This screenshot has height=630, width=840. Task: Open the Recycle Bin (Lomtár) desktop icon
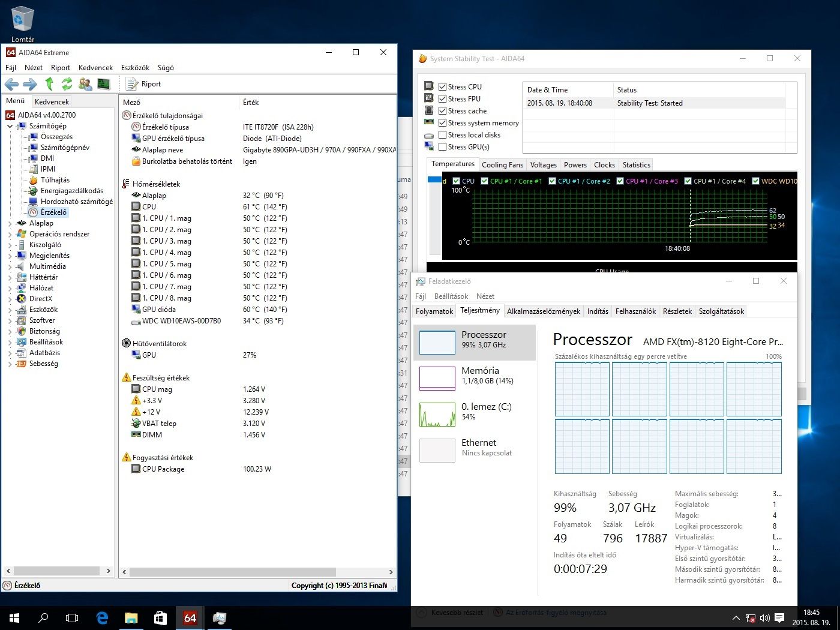pos(23,23)
